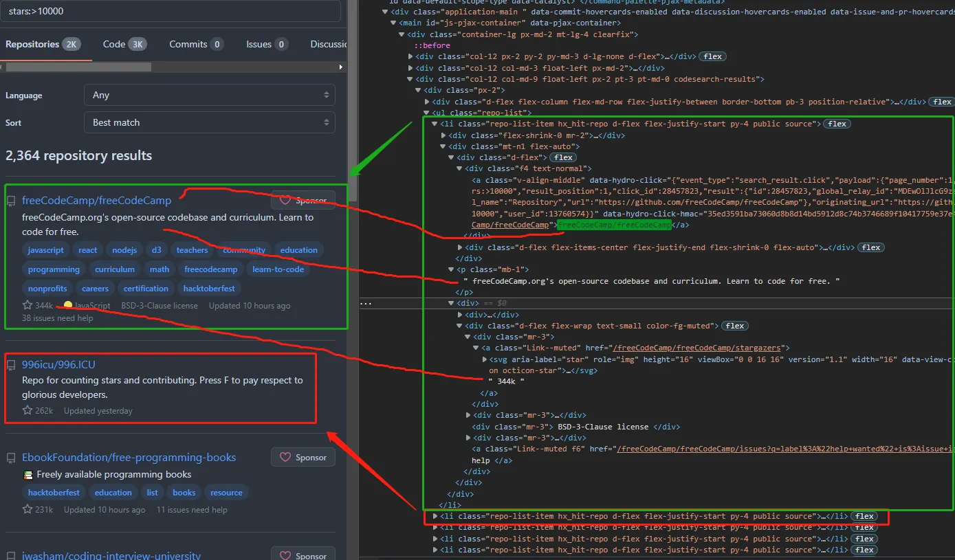955x560 pixels.
Task: Open the Language dropdown set to Any
Action: (x=210, y=95)
